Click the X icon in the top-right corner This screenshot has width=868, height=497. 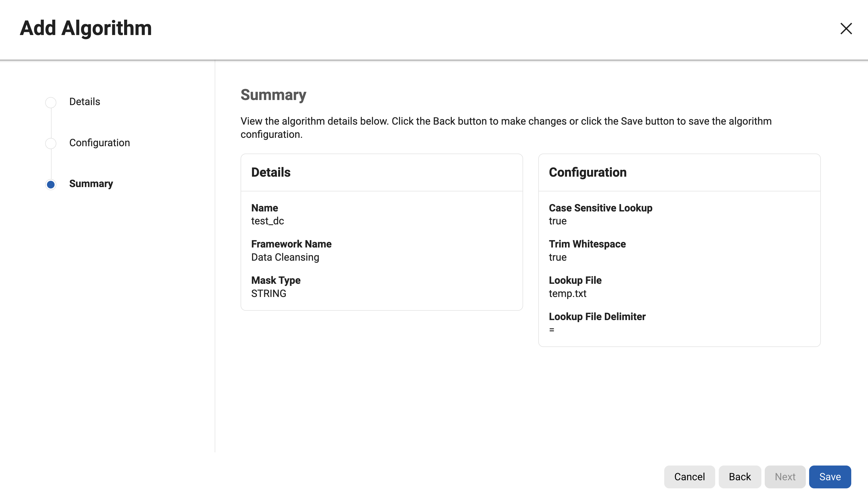point(846,29)
